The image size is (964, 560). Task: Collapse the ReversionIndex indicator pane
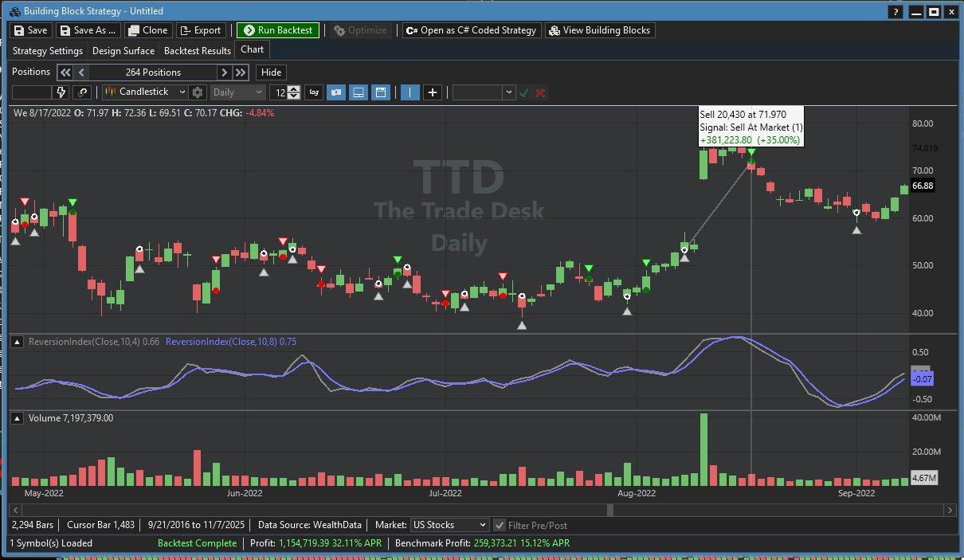click(x=18, y=342)
